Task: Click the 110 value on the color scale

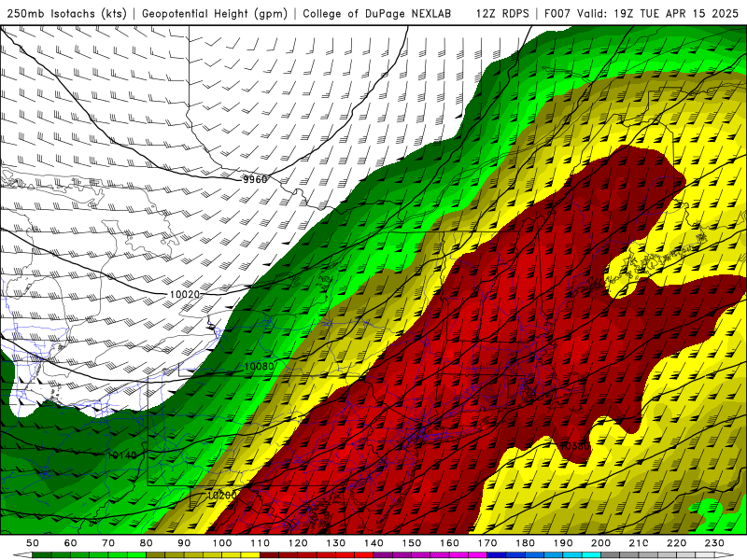Action: coord(261,543)
